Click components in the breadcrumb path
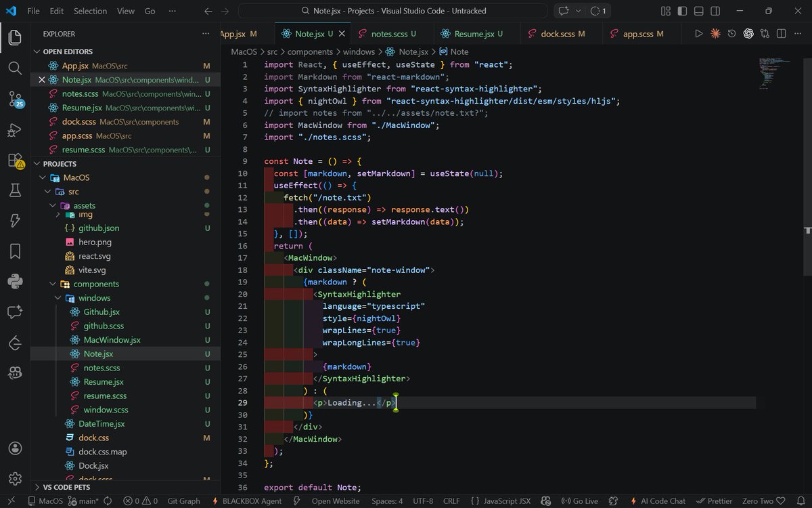The image size is (812, 508). (x=310, y=51)
